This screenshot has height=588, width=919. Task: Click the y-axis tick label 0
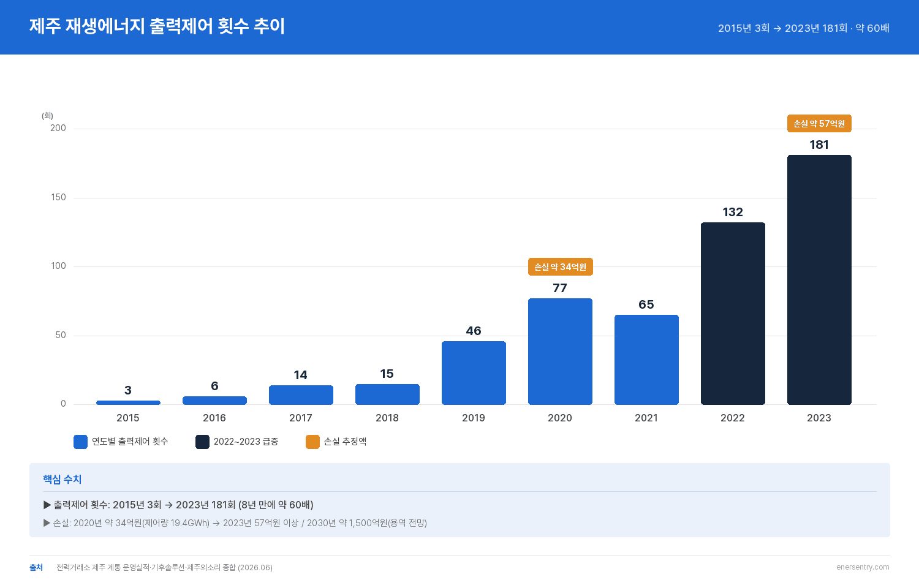coord(63,404)
